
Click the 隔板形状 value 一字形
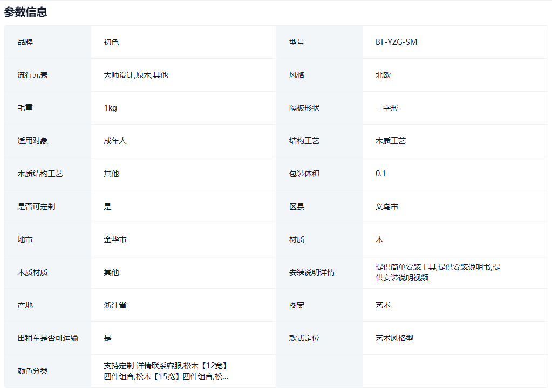(x=387, y=108)
